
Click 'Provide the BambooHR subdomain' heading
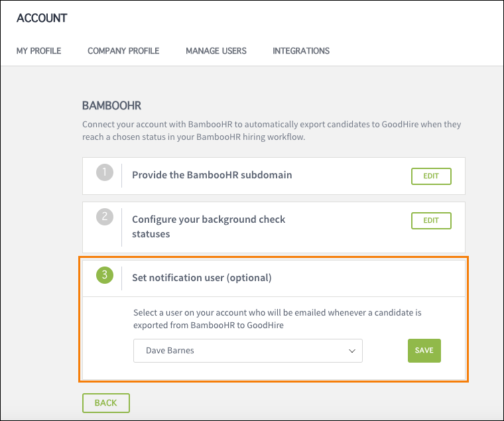(212, 175)
